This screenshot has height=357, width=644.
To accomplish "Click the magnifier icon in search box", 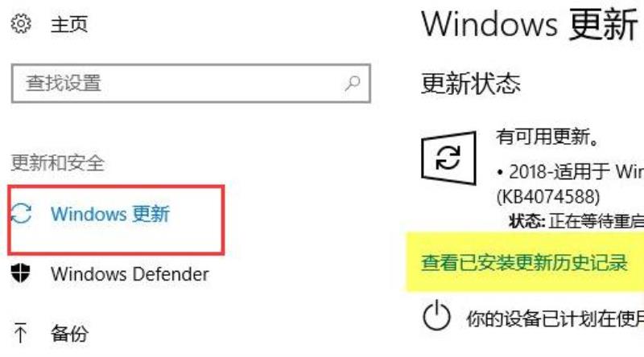I will (x=353, y=84).
